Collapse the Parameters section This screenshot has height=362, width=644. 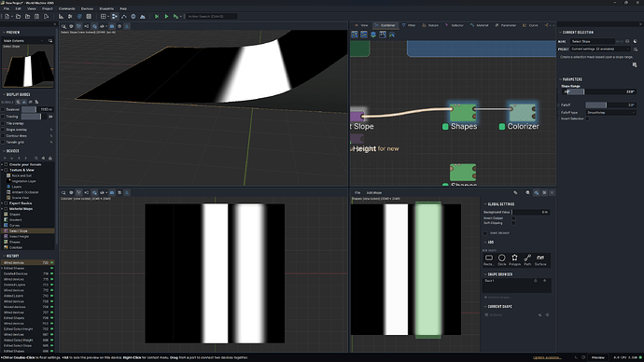click(x=571, y=79)
